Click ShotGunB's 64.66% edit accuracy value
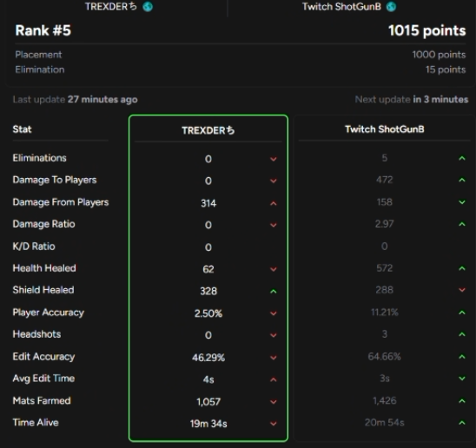Image resolution: width=476 pixels, height=448 pixels. (384, 357)
